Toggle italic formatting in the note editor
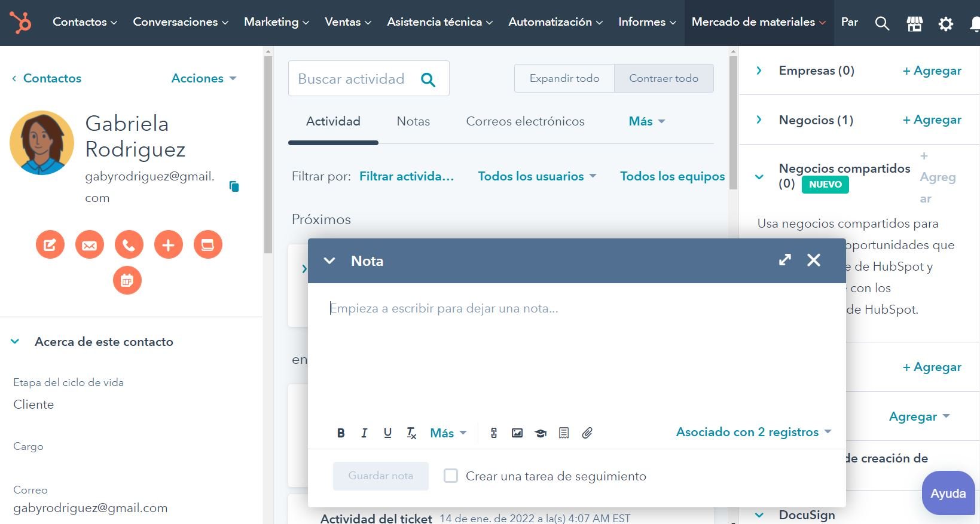 [364, 433]
